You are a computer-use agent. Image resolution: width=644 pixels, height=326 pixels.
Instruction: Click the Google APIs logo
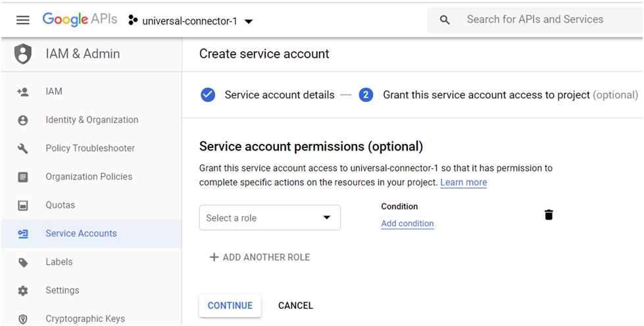[x=80, y=19]
